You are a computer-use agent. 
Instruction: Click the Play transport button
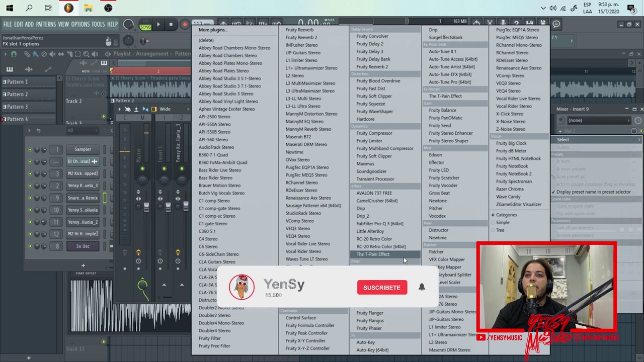click(158, 24)
